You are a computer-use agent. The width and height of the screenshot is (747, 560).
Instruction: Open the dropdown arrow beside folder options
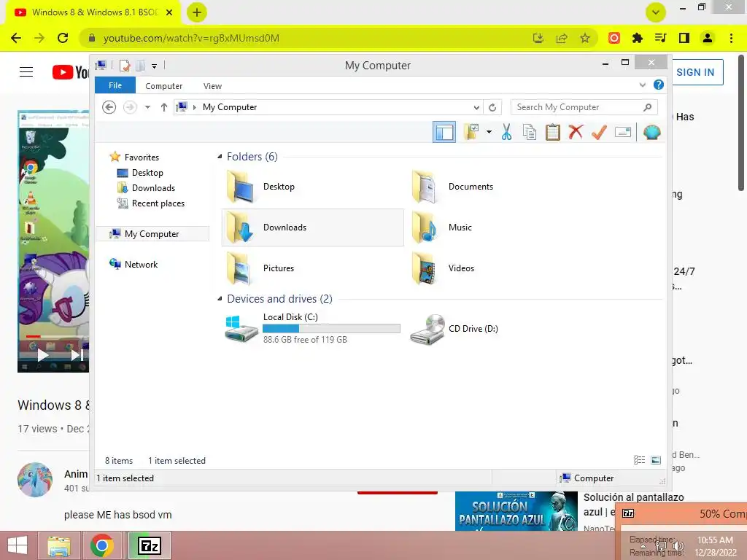tap(489, 132)
